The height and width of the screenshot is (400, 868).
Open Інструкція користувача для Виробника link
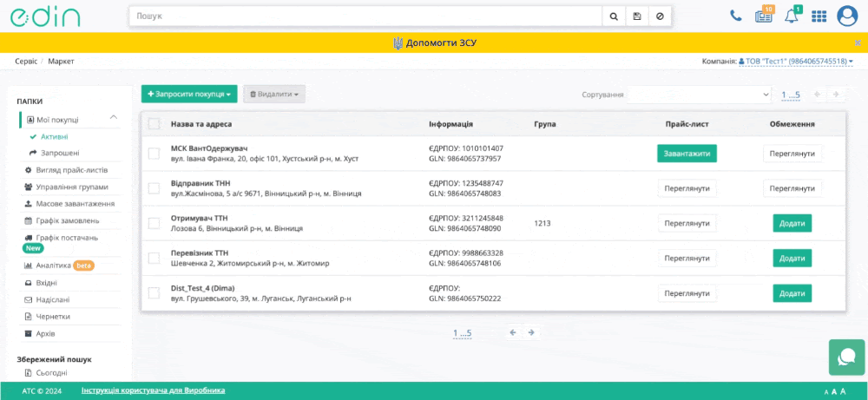tap(154, 390)
